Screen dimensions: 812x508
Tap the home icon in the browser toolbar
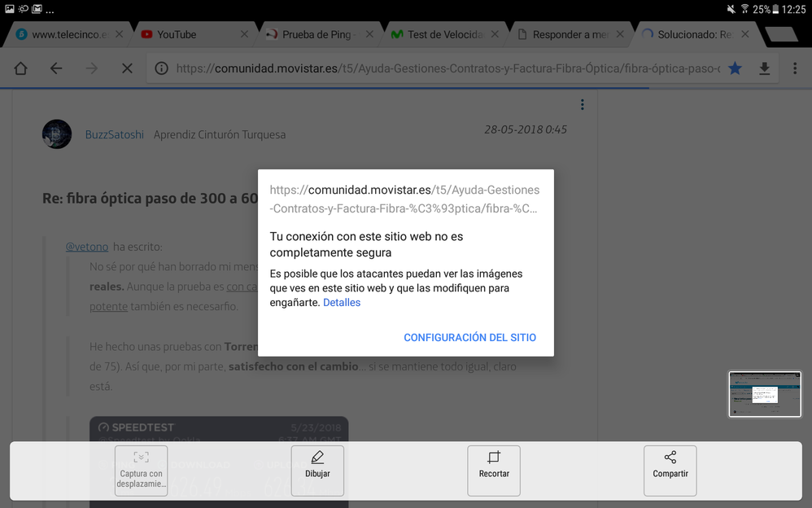tap(20, 68)
